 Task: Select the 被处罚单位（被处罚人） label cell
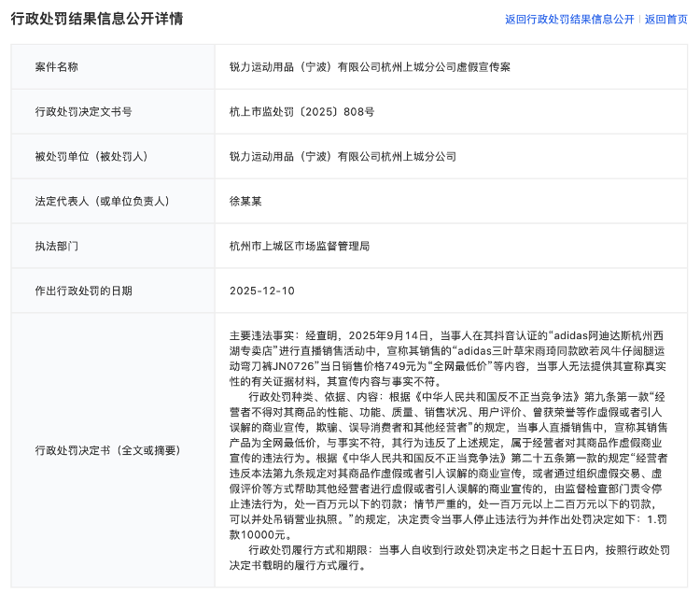tap(91, 156)
